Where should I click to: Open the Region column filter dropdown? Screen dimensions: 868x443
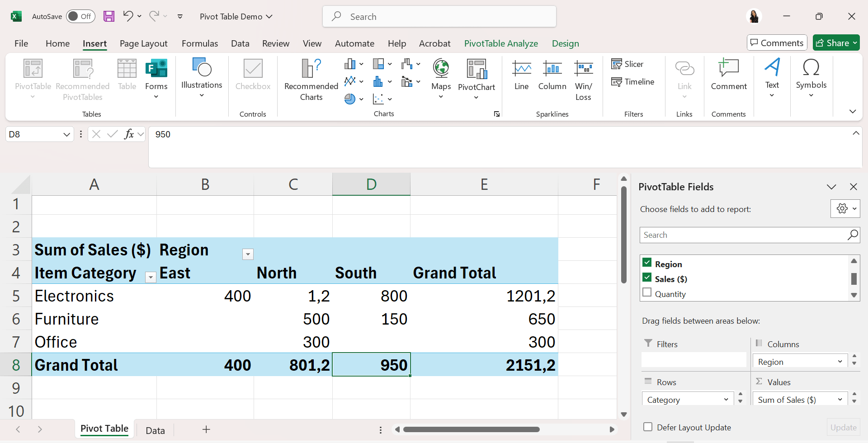pos(248,254)
